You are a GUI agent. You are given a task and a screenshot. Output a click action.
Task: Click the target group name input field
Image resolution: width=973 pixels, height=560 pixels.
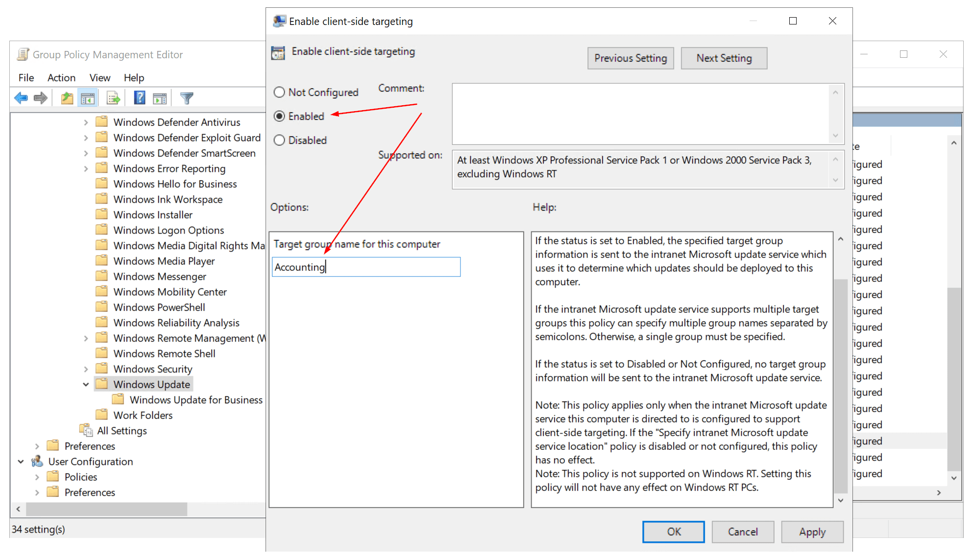[x=366, y=267]
